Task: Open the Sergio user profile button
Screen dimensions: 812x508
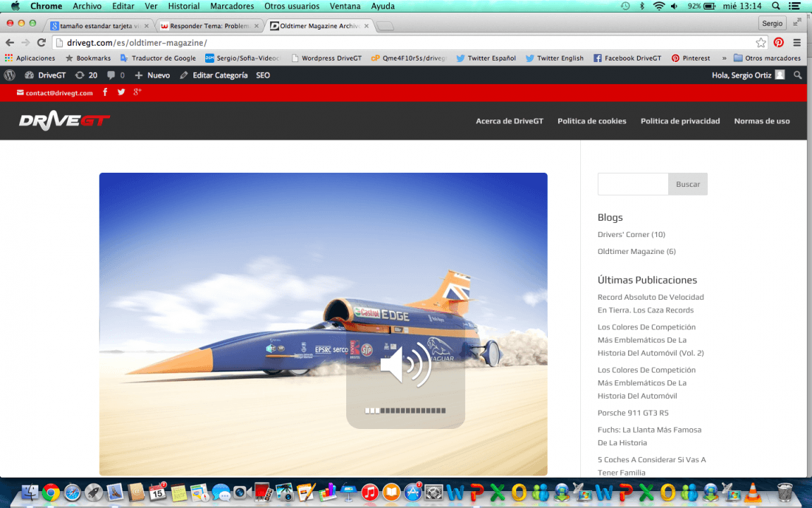Action: click(x=772, y=24)
